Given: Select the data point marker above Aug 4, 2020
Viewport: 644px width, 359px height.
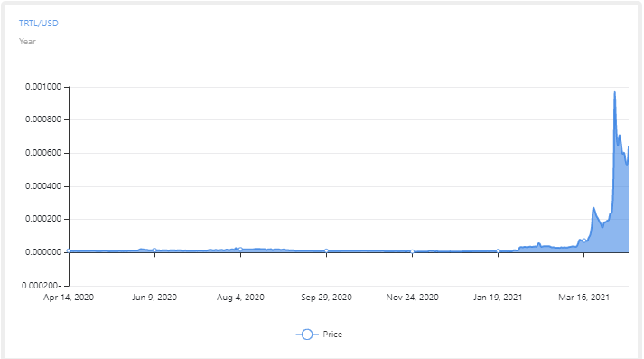Looking at the screenshot, I should click(240, 250).
